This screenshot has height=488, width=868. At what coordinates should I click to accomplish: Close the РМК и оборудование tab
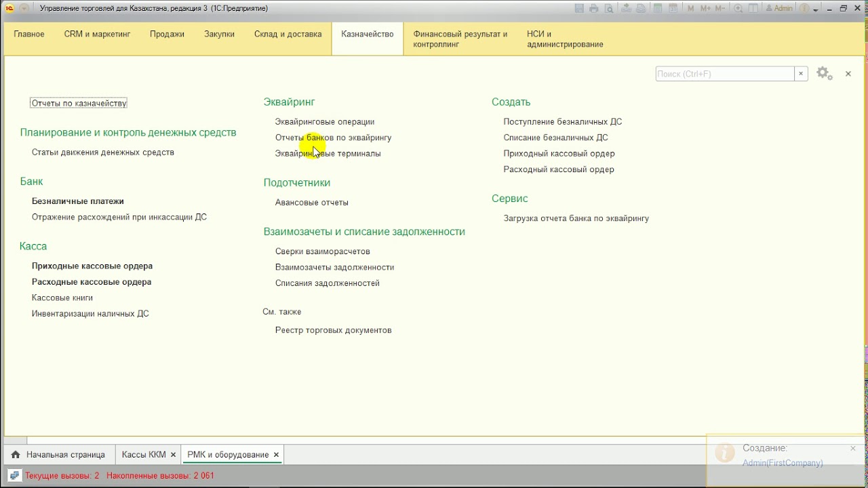pyautogui.click(x=276, y=455)
